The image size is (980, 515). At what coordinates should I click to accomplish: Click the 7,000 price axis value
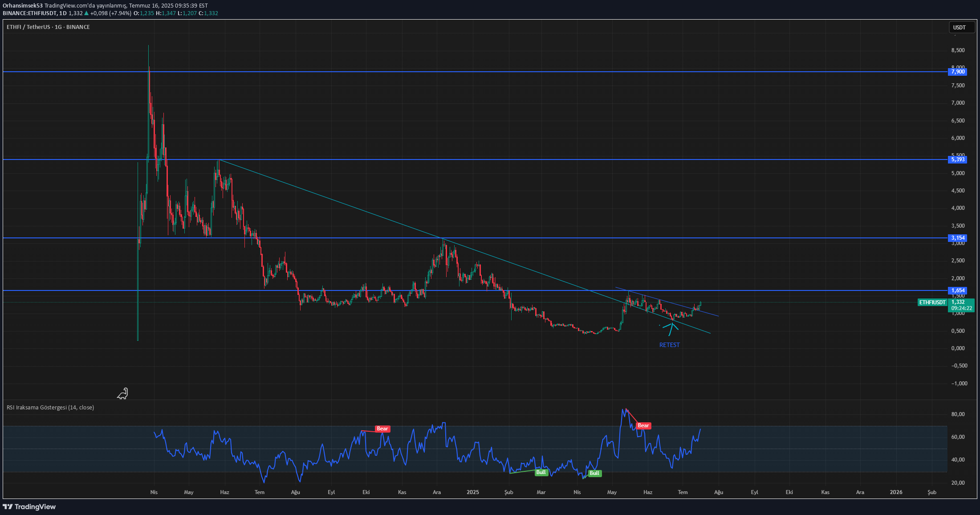coord(958,103)
